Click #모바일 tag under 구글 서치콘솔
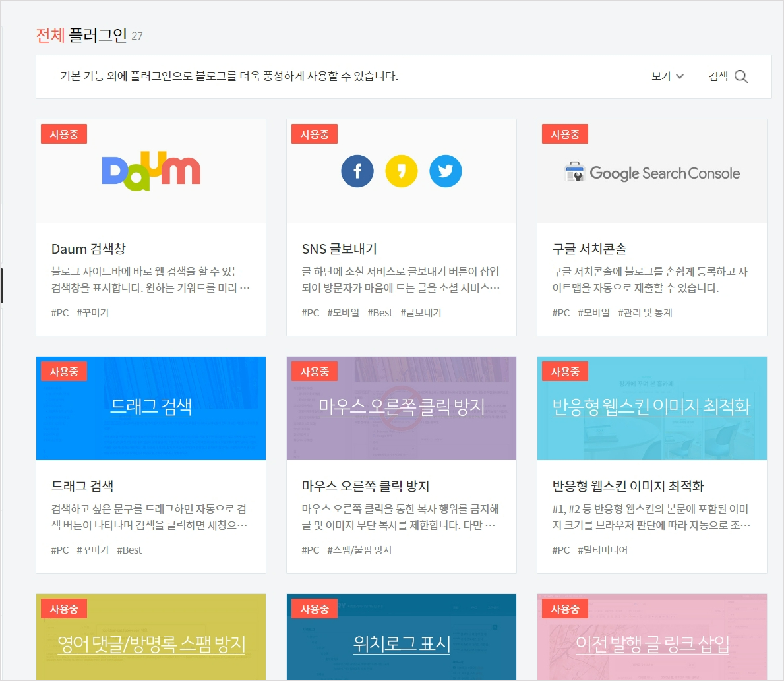Viewport: 784px width, 681px height. click(594, 313)
